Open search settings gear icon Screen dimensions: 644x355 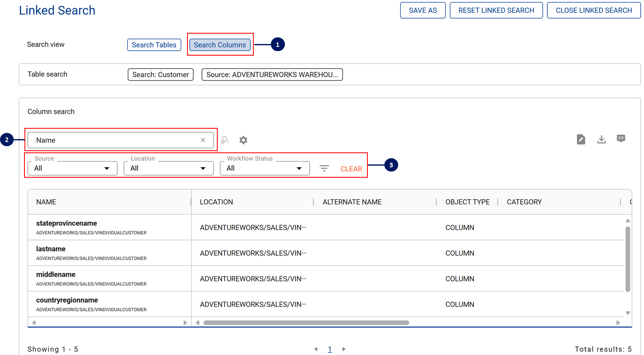pos(243,140)
